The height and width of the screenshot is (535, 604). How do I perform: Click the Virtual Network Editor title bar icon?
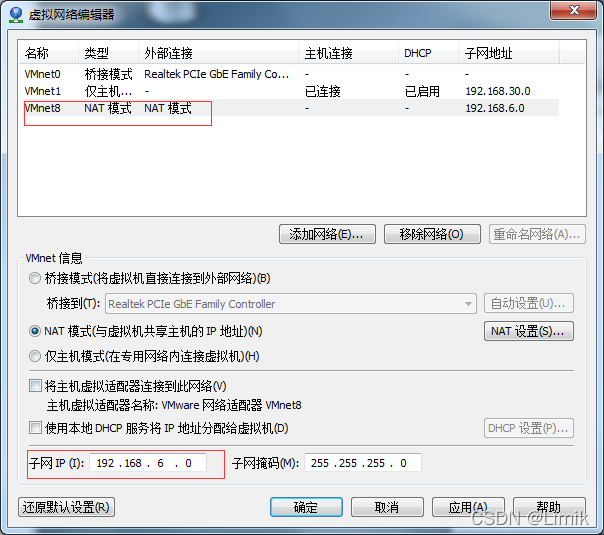(16, 15)
